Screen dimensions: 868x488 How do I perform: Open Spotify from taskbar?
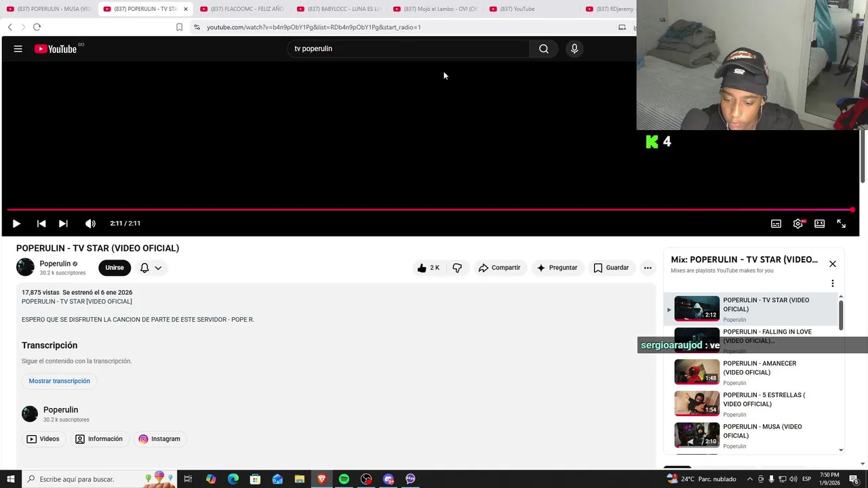pos(344,479)
